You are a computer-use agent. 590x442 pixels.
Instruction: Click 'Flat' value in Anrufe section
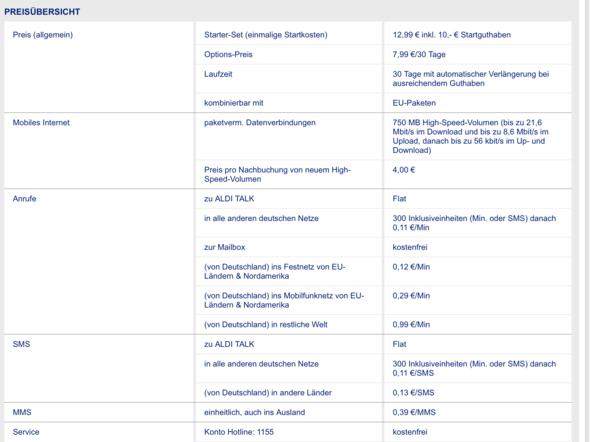click(x=399, y=199)
